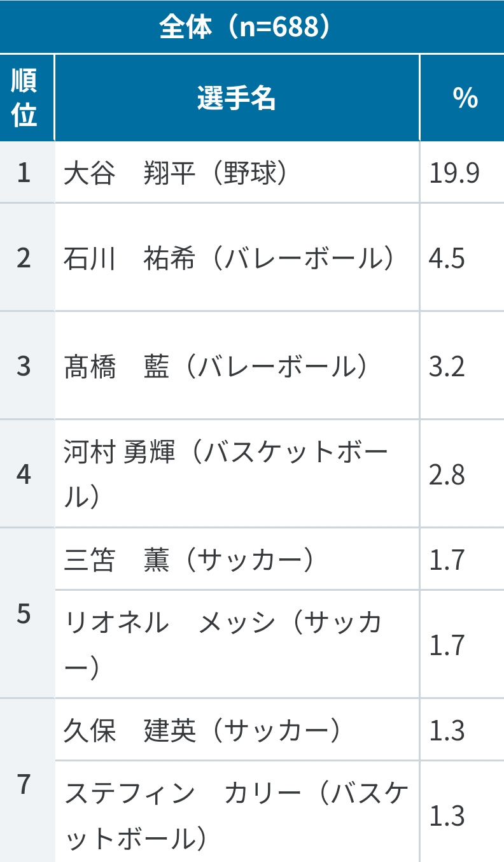Click the 4.5 percentage value
504x862 pixels.
pos(462,257)
